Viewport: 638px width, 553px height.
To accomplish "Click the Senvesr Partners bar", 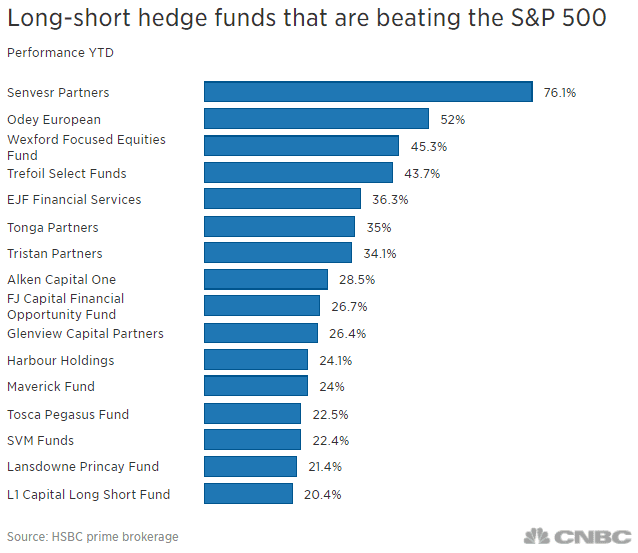I will pyautogui.click(x=368, y=92).
